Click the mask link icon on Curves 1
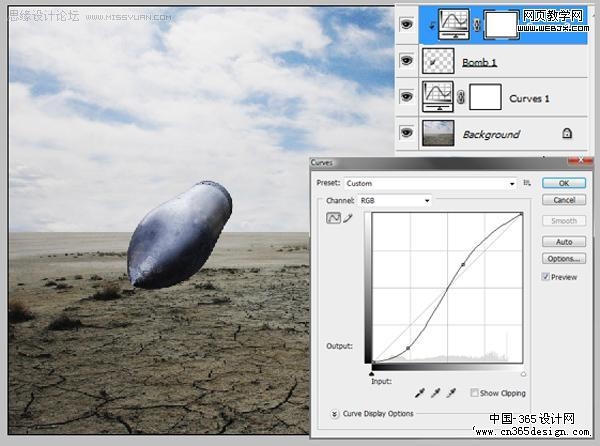 click(461, 97)
